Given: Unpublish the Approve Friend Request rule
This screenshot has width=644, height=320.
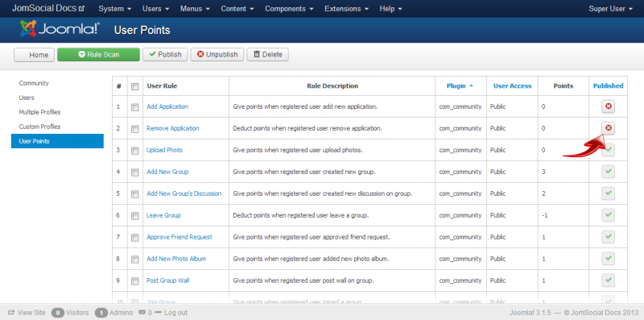Looking at the screenshot, I should tap(609, 237).
